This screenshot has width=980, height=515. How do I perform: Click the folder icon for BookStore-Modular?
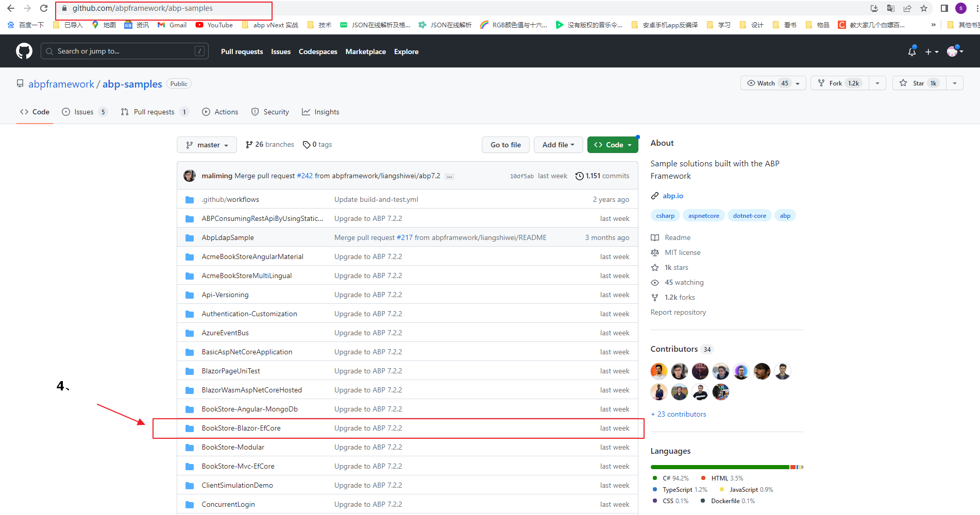click(190, 448)
